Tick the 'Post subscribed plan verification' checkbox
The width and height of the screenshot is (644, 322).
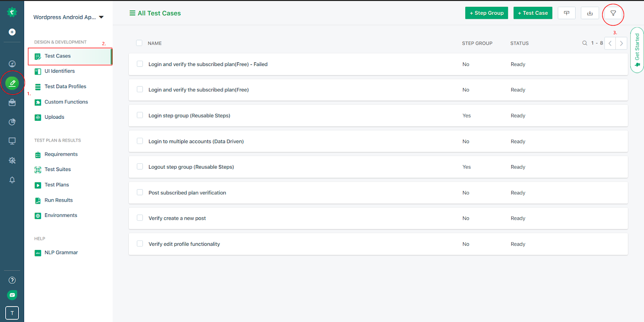140,192
